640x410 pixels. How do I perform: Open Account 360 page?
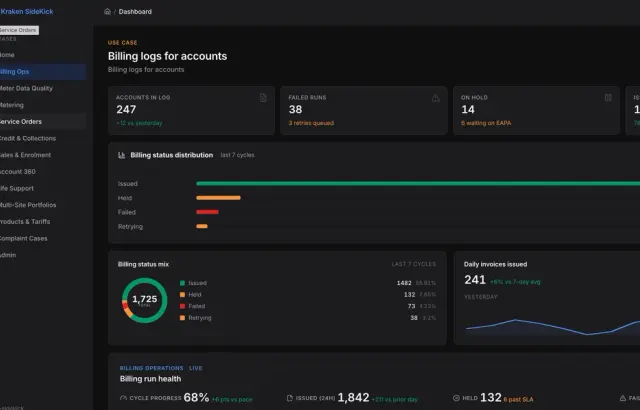43,172
